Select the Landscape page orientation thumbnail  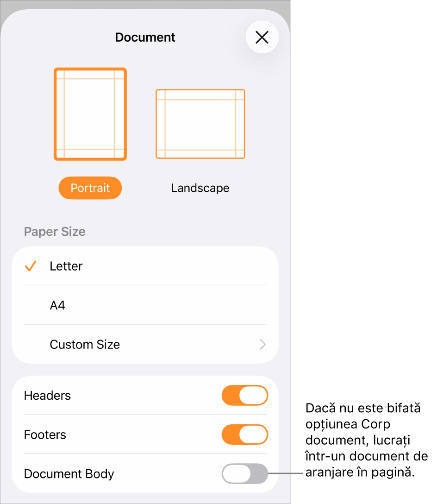click(200, 124)
